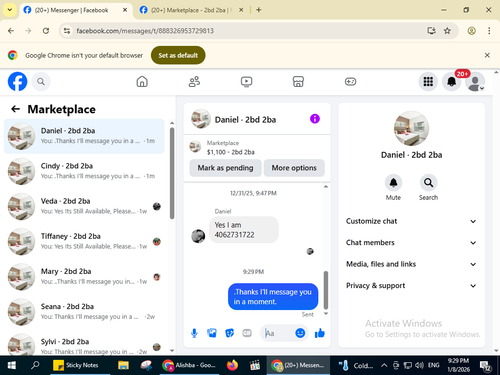Open the Windows Start menu
The image size is (500, 375).
pyautogui.click(x=12, y=365)
